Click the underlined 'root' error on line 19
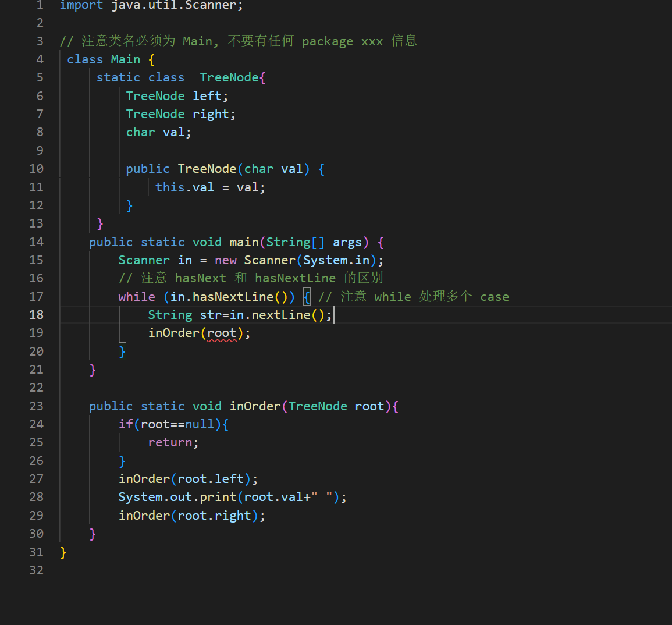The image size is (672, 625). click(222, 333)
